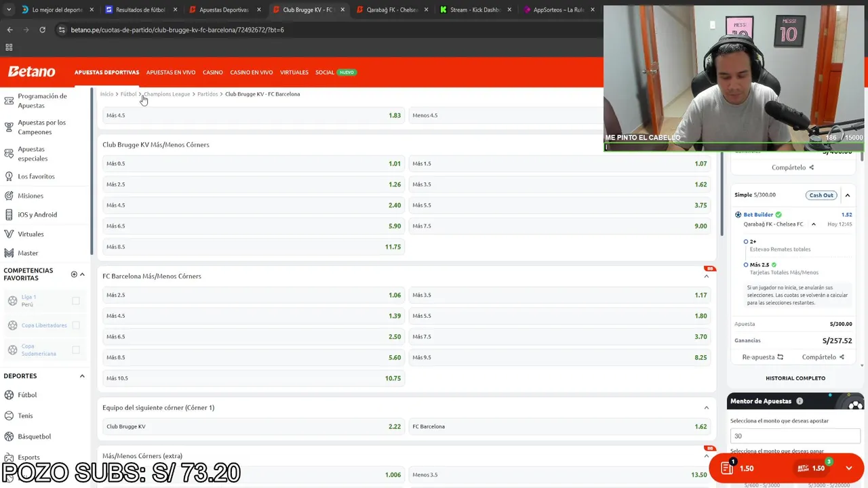Click the Copa Libertadores league icon
The image size is (868, 488).
(x=12, y=325)
